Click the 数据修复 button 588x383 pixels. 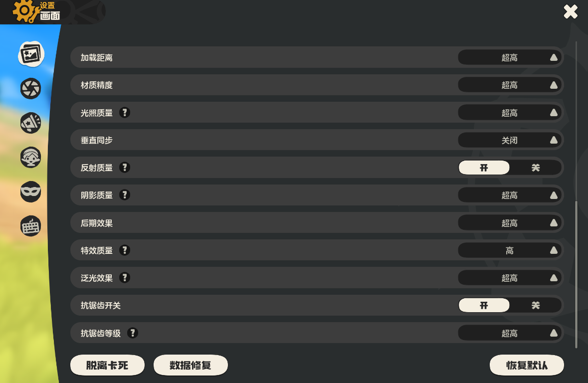click(x=191, y=366)
